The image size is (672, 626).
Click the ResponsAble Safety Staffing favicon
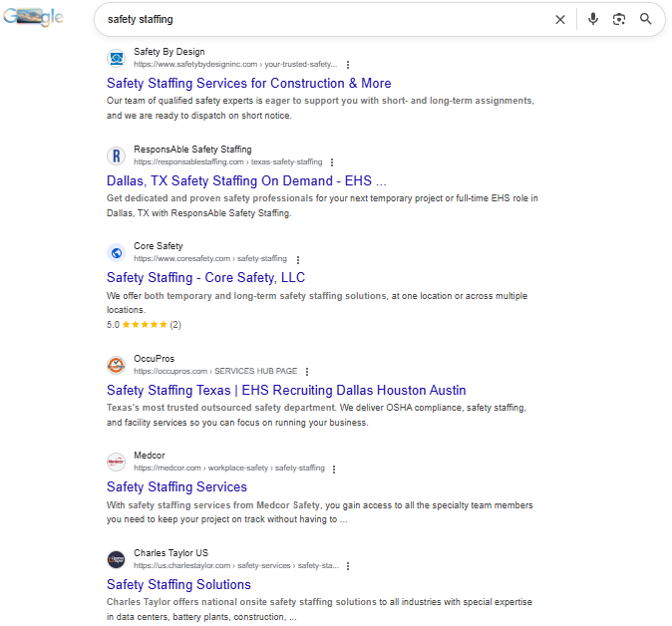point(116,156)
